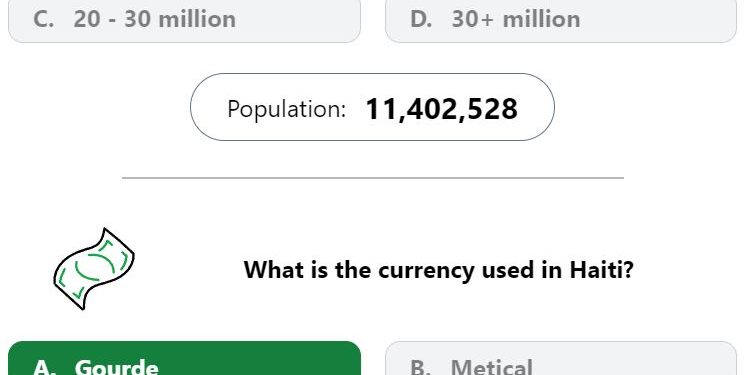This screenshot has height=375, width=744.
Task: Click the 'Population:' label text
Action: pyautogui.click(x=287, y=109)
